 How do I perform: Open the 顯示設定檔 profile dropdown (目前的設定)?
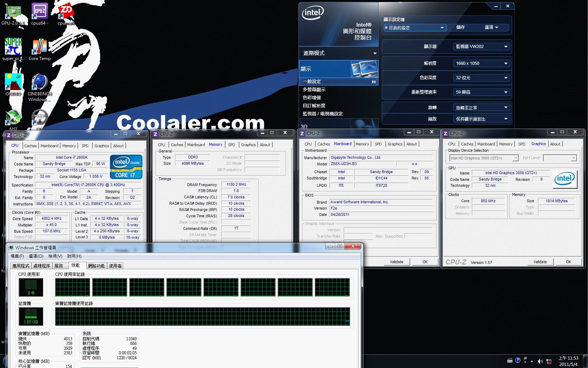(x=415, y=28)
